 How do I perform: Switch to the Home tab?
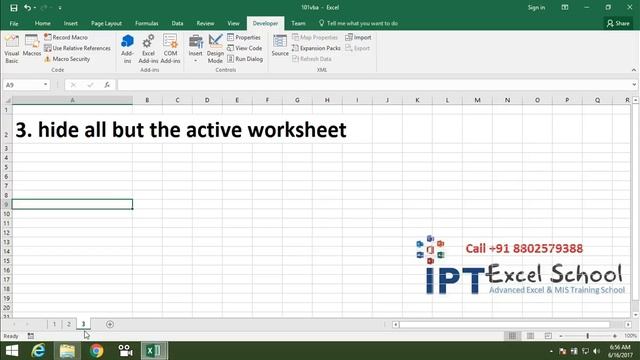[42, 23]
